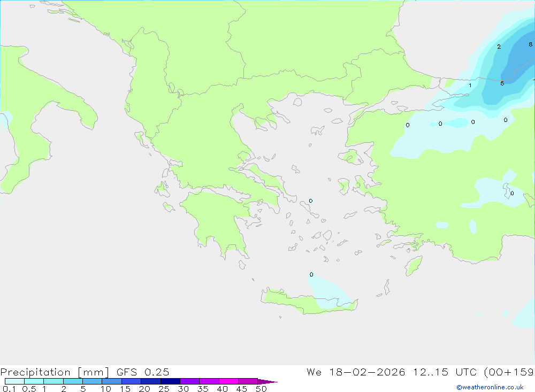Viewport: 535px width, 392px height.
Task: Click the above-50 arrow tip of legend
Action: (267, 382)
